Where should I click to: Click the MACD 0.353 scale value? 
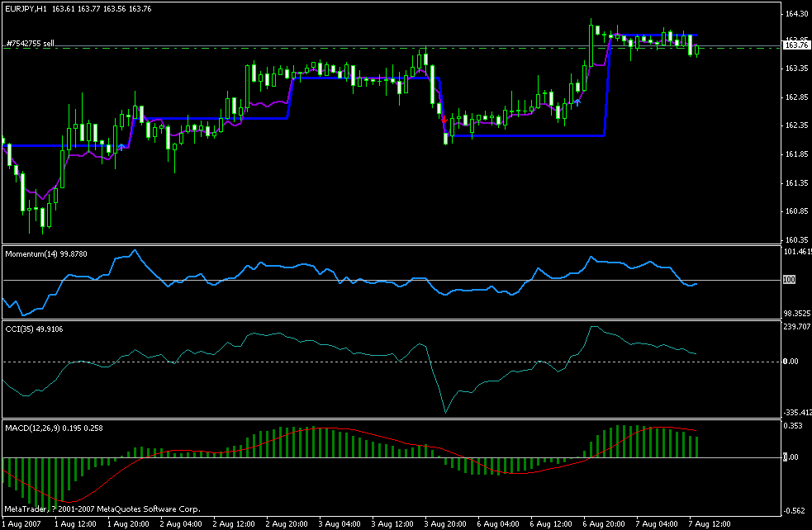(x=791, y=427)
